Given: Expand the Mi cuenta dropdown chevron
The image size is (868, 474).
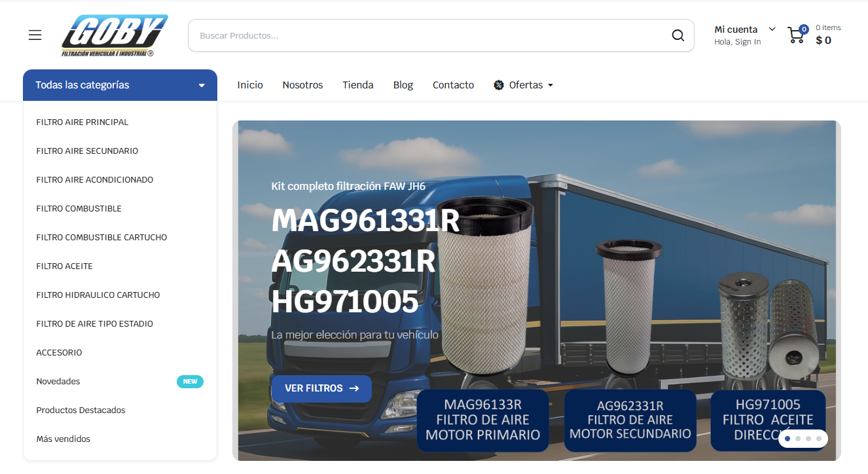Looking at the screenshot, I should coord(772,29).
